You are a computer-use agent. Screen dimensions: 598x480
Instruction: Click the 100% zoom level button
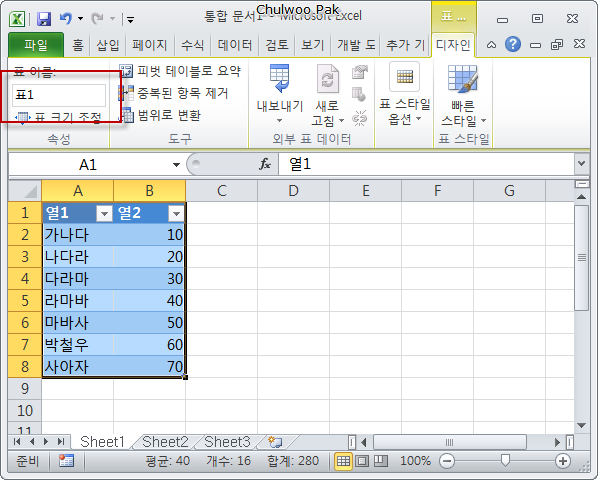click(x=415, y=461)
